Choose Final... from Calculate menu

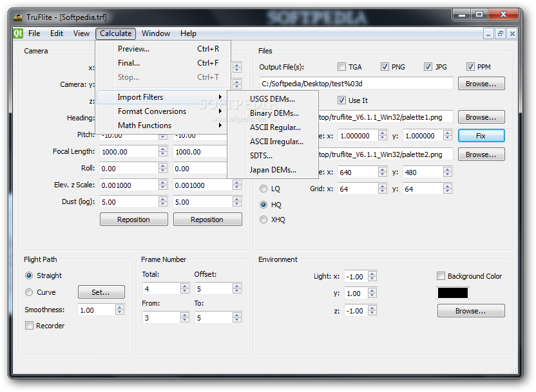[164, 63]
